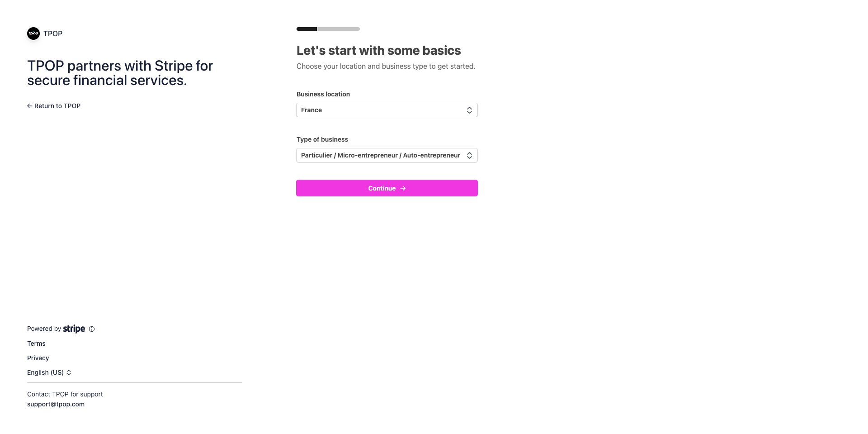This screenshot has width=868, height=434.
Task: Click the up-down chevron in Type of business field
Action: pyautogui.click(x=469, y=155)
